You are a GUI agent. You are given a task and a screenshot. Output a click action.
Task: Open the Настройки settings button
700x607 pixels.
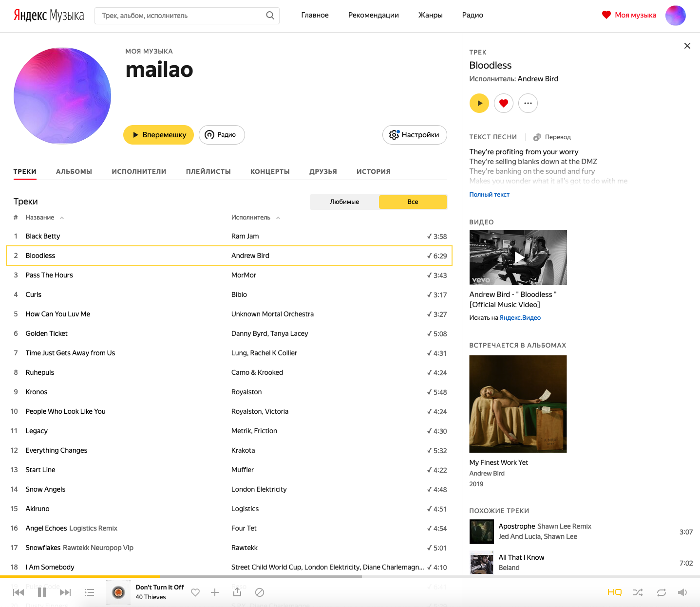(x=415, y=135)
